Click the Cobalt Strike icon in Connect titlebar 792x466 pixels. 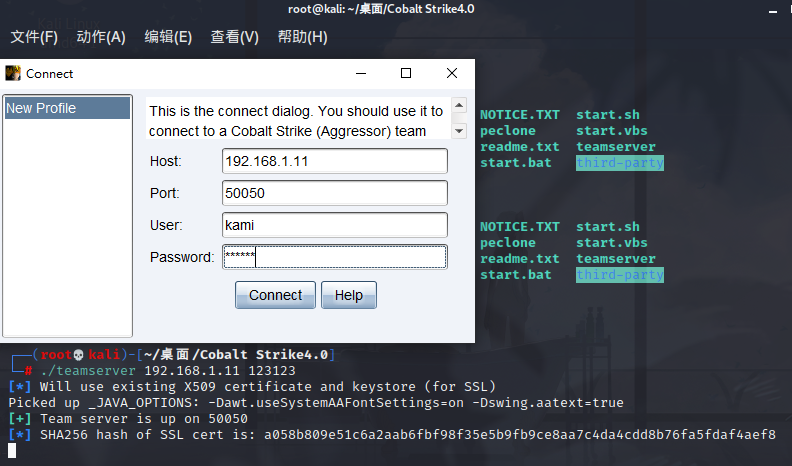(13, 74)
